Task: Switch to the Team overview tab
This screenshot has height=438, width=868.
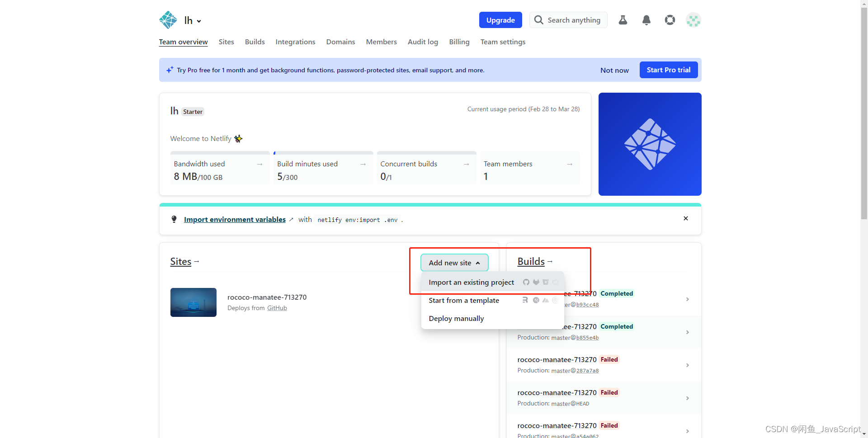Action: point(183,42)
